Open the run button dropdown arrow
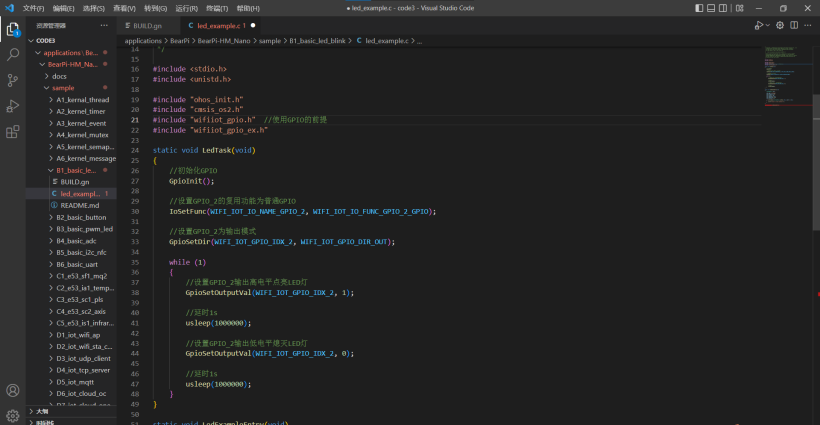This screenshot has height=425, width=820. pos(768,25)
